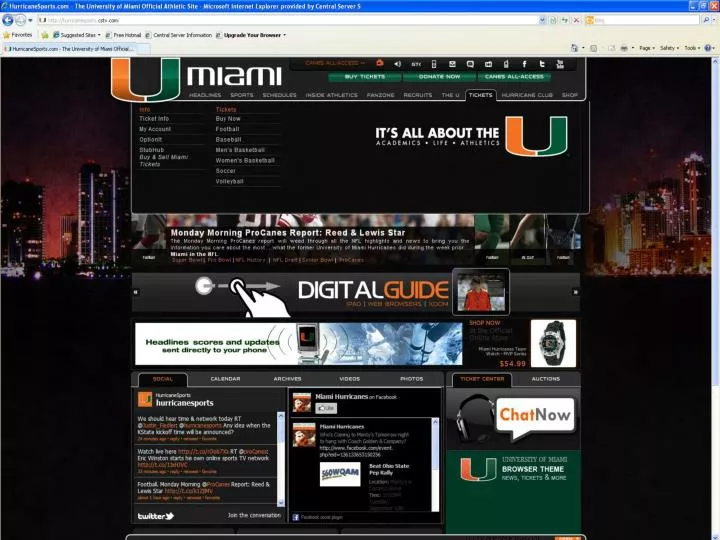Open the Favorites star button
The height and width of the screenshot is (540, 720).
click(x=17, y=35)
